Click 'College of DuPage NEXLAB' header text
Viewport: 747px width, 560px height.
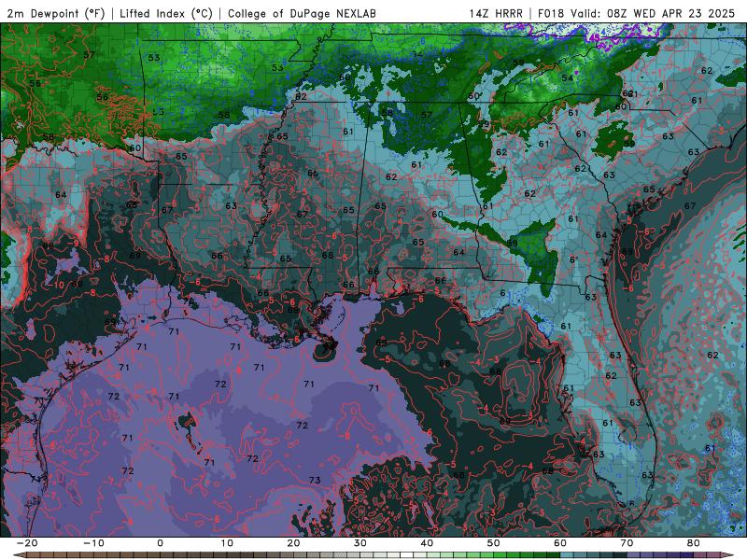302,14
